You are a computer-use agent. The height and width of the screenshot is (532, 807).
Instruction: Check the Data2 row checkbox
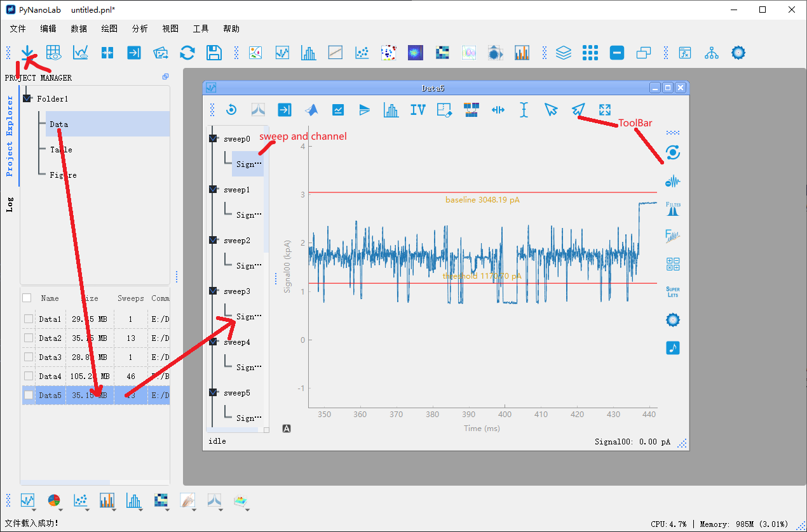[x=29, y=338]
